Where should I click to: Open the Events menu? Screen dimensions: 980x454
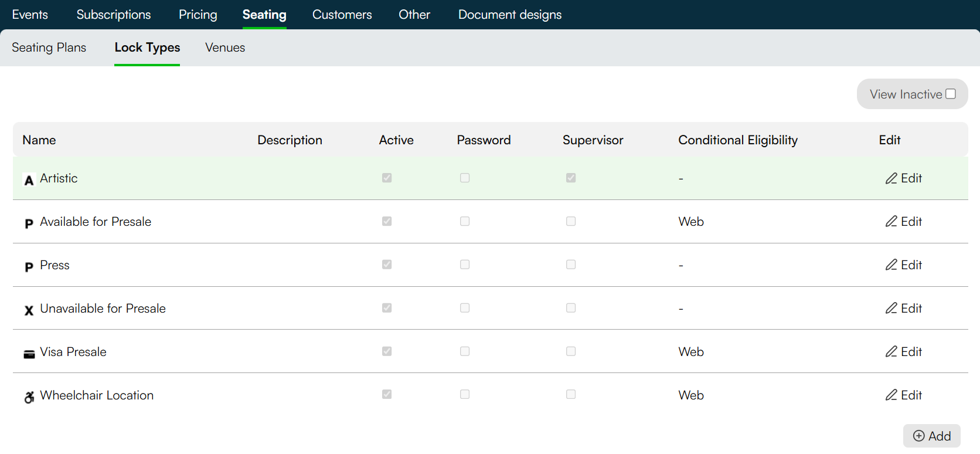pyautogui.click(x=30, y=15)
